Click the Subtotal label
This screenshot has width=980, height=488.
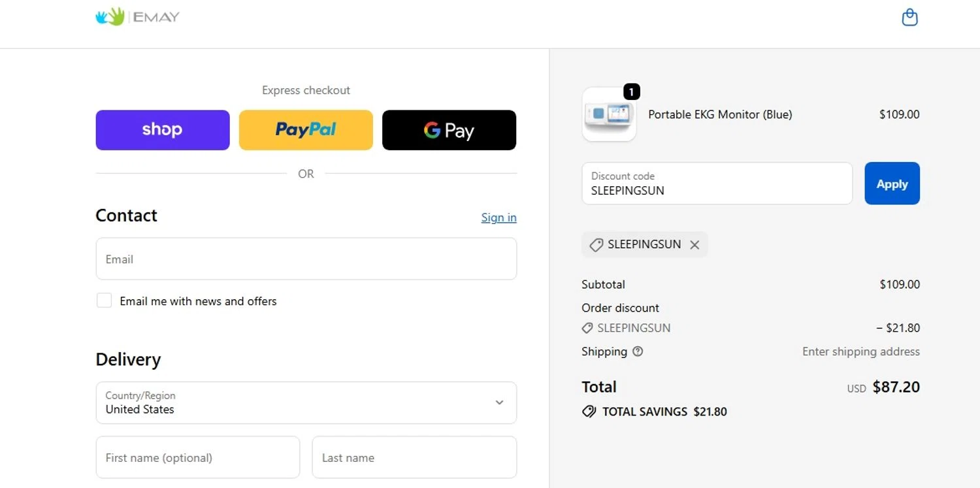click(x=603, y=285)
